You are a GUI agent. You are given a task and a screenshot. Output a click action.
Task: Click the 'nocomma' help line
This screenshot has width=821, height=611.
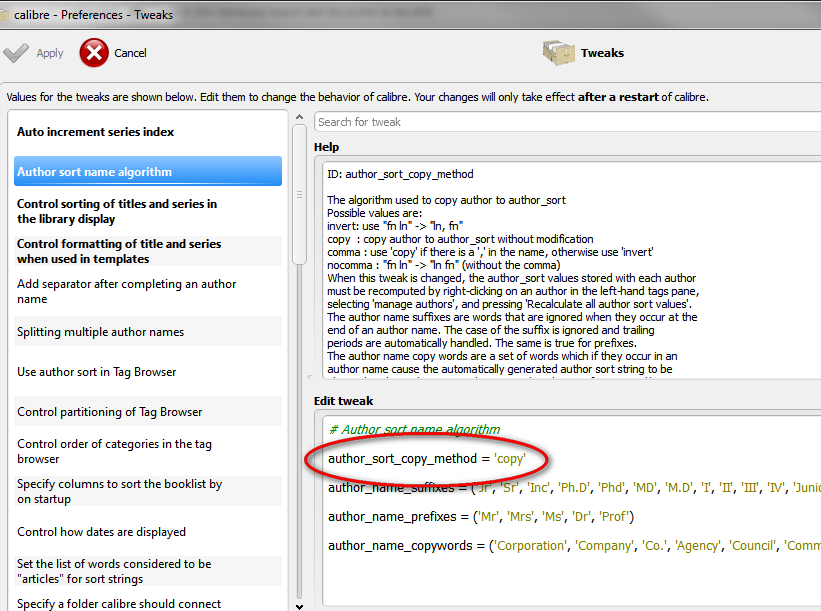coord(443,265)
